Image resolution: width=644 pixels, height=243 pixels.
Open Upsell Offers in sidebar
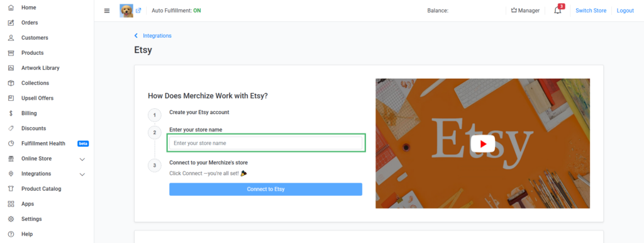point(37,98)
